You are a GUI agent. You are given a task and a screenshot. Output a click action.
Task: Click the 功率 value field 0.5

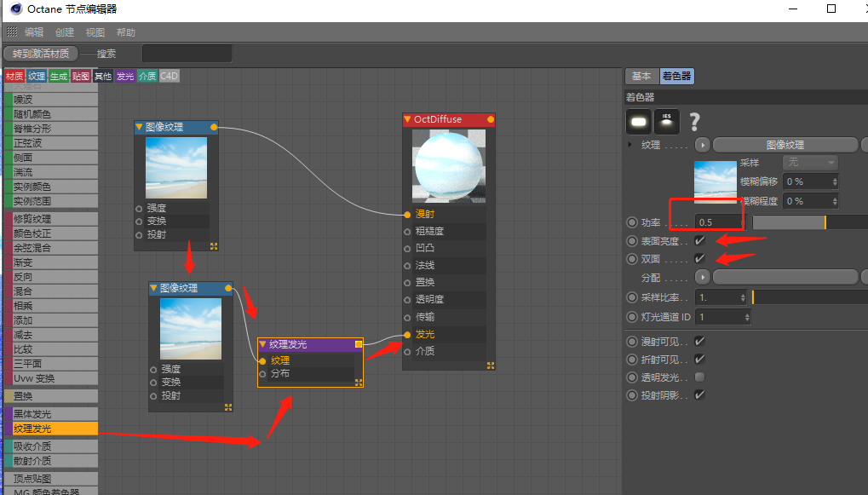[x=717, y=222]
